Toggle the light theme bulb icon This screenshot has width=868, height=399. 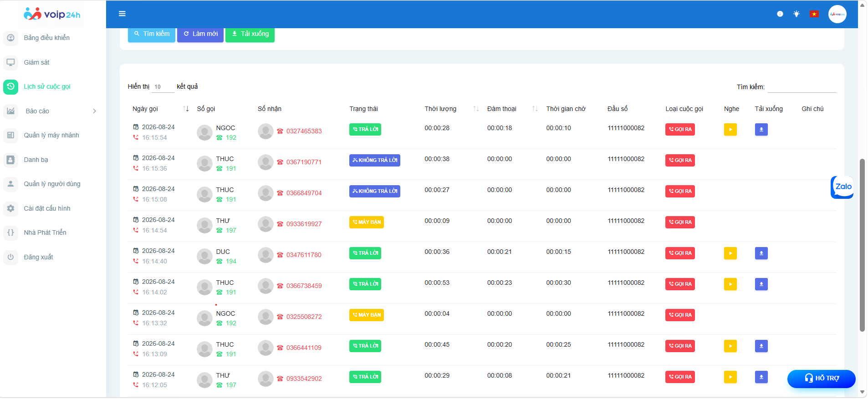coord(796,14)
